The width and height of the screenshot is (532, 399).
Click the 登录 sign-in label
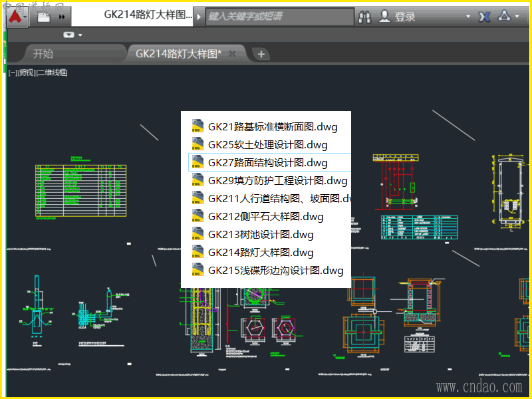(405, 17)
